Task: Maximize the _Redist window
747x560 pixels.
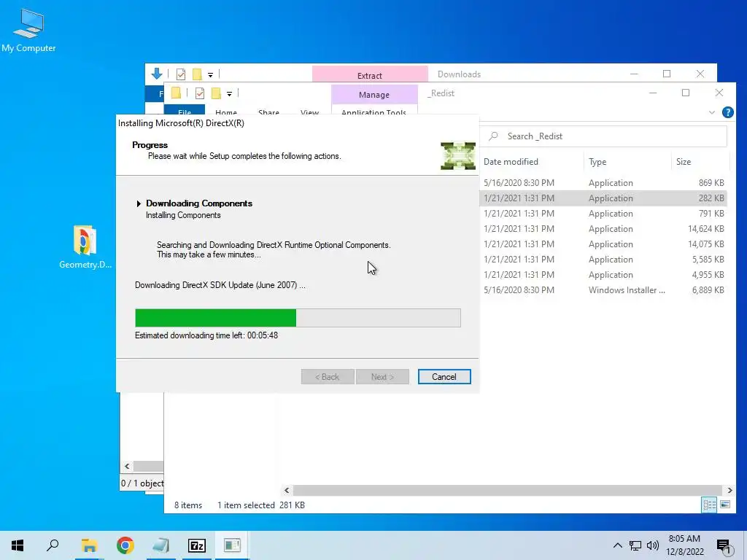Action: pos(686,93)
